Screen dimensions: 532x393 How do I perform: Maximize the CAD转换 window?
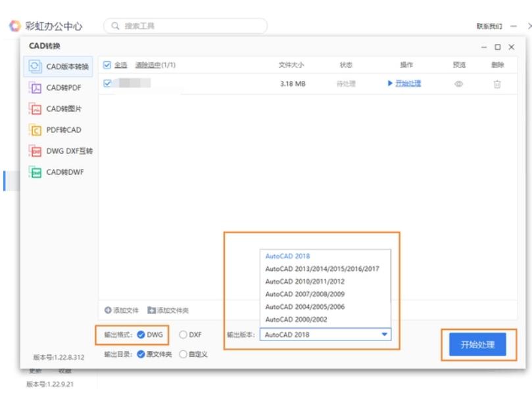point(497,47)
